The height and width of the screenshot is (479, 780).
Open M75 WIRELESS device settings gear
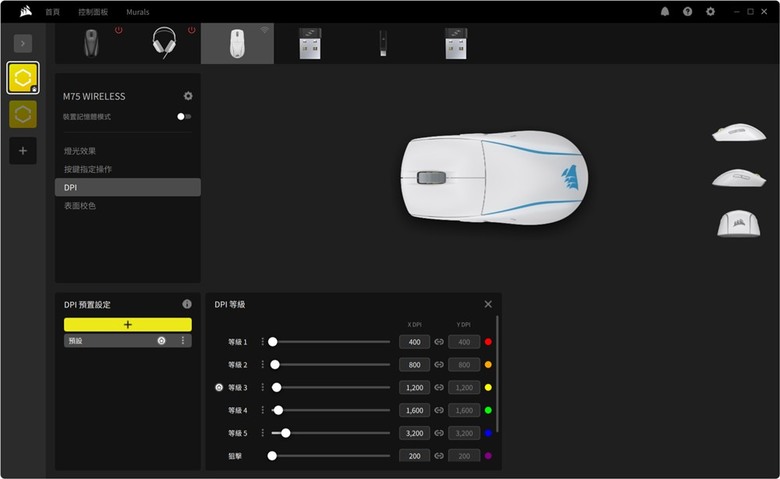click(x=188, y=96)
